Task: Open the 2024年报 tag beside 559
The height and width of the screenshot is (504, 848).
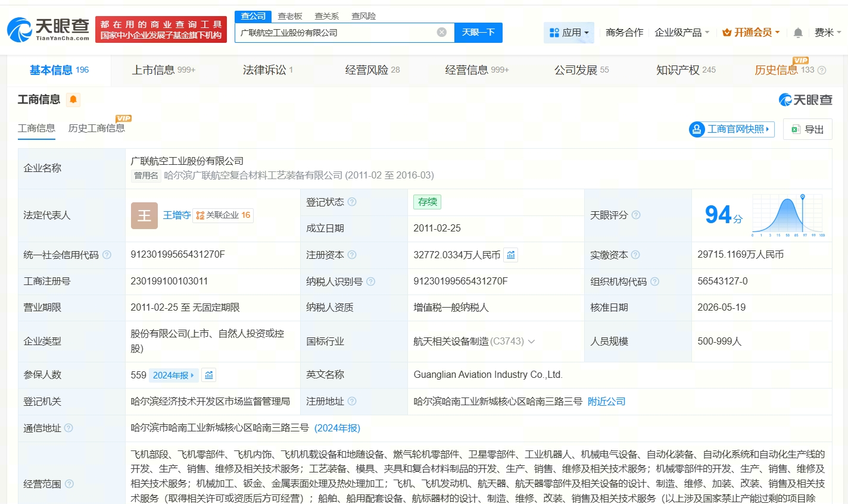Action: pos(173,375)
